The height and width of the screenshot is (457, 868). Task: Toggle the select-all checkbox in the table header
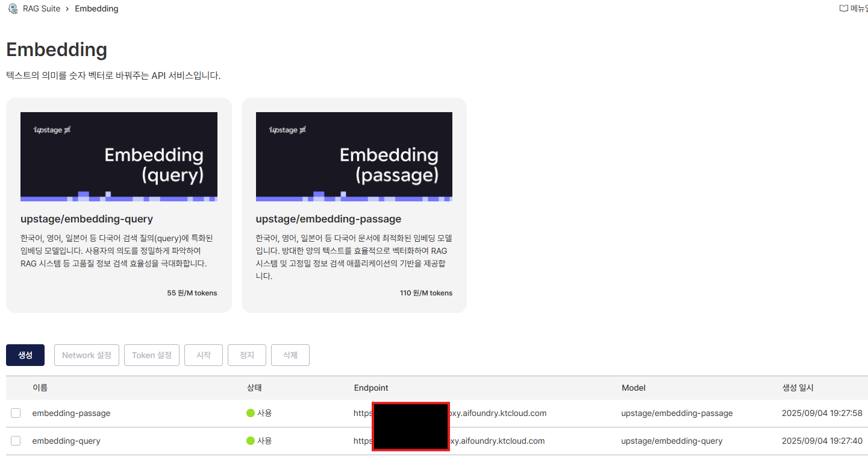15,388
